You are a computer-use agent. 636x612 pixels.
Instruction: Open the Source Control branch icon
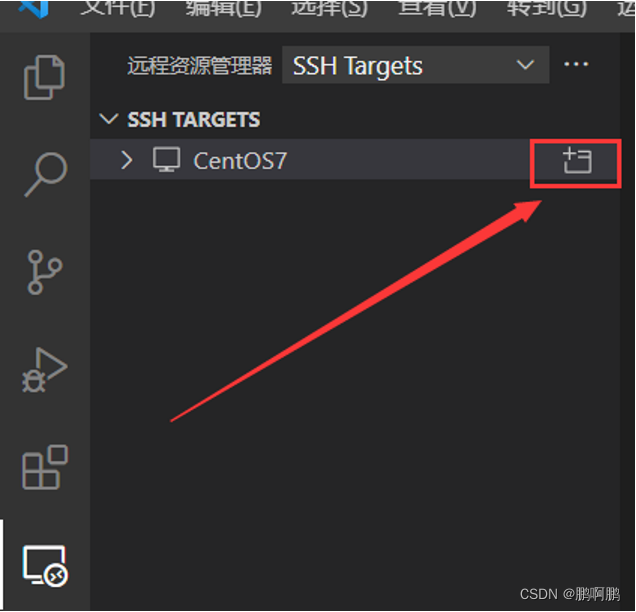[45, 272]
